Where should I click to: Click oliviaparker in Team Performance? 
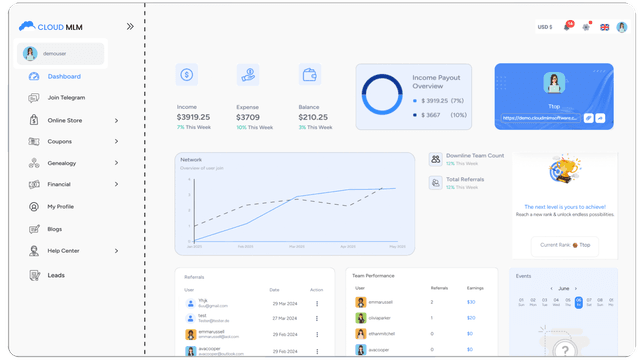click(x=379, y=318)
